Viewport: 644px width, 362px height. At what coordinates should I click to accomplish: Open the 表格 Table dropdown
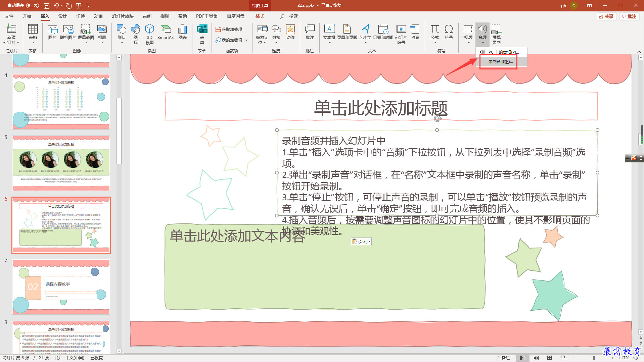pyautogui.click(x=33, y=34)
